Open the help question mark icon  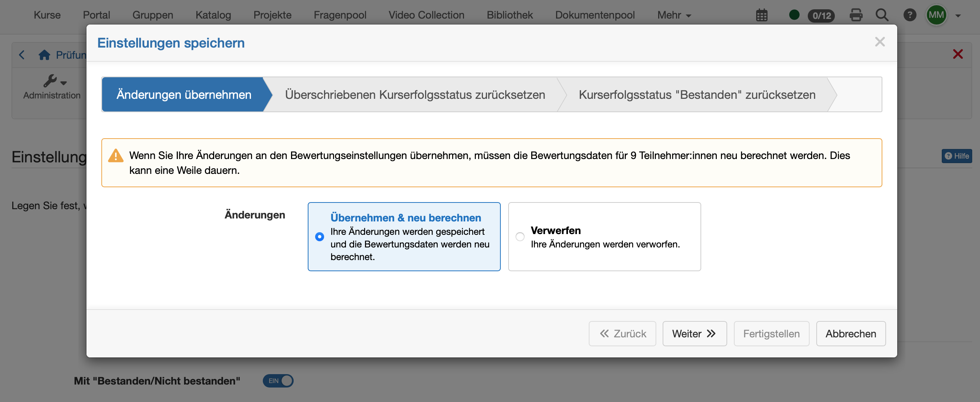tap(909, 15)
